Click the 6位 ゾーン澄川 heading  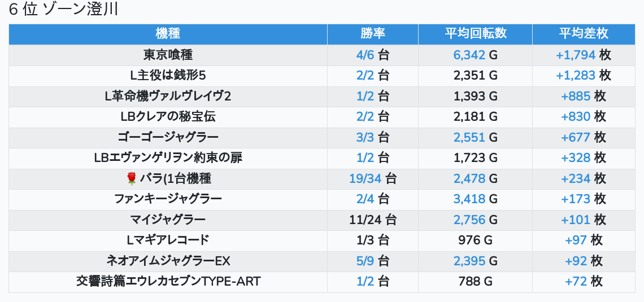point(63,10)
